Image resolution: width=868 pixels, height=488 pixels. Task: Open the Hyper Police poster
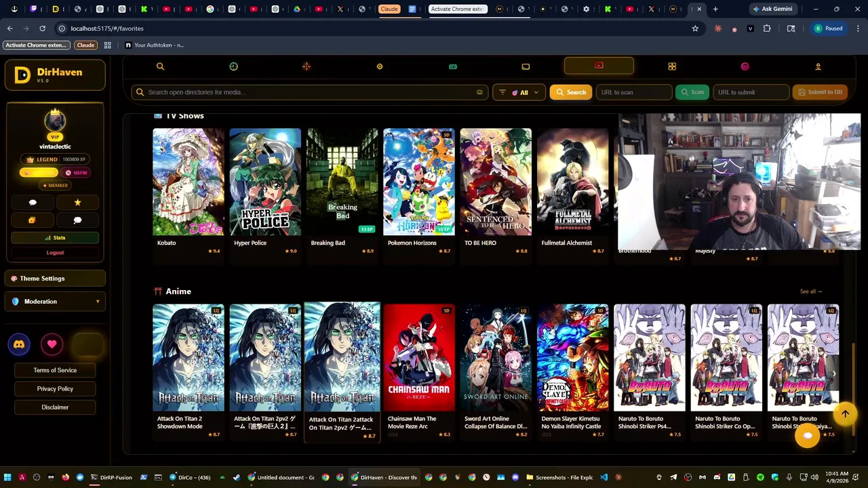pyautogui.click(x=265, y=182)
